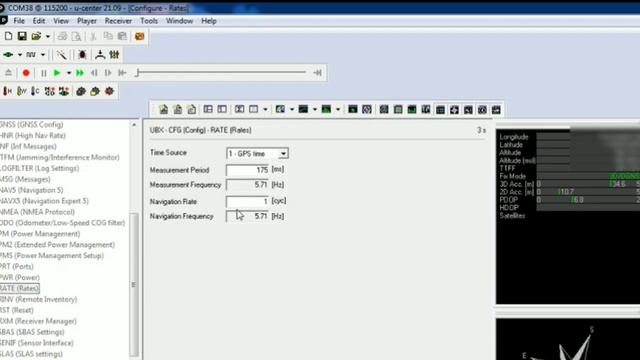
Task: Select NAV5 (Navigation 5) entry
Action: (32, 190)
